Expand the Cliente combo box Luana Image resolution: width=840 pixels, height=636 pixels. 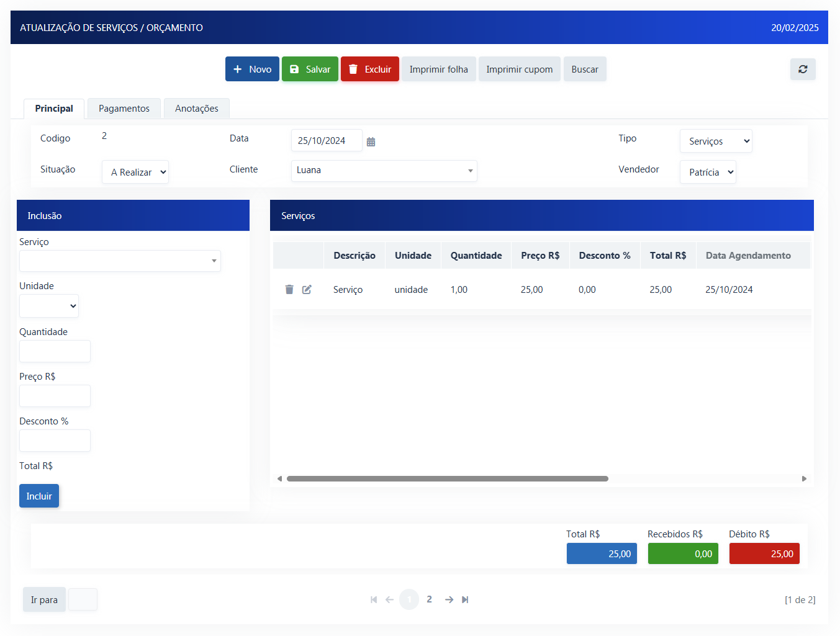(x=384, y=171)
